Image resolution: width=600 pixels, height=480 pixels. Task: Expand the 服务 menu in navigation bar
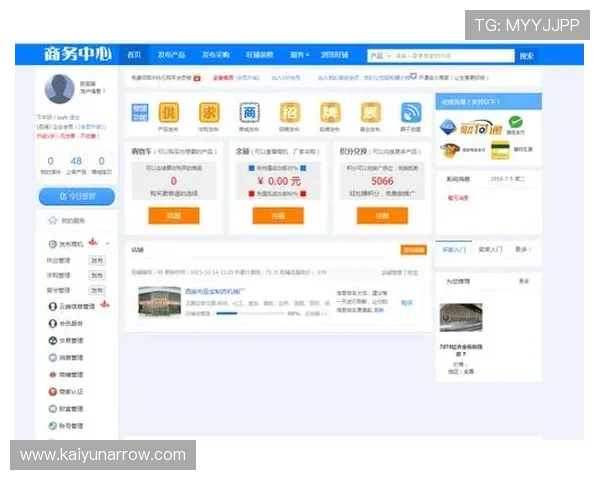click(x=299, y=55)
